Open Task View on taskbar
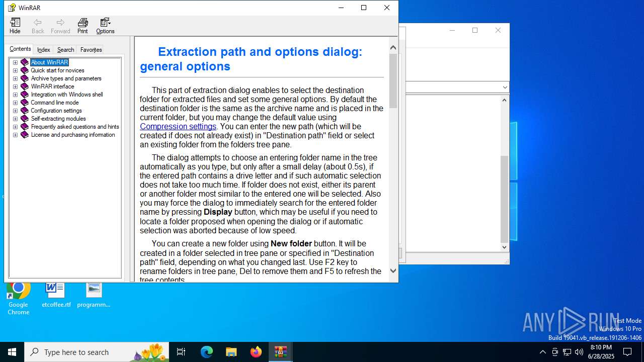644x362 pixels. point(181,352)
